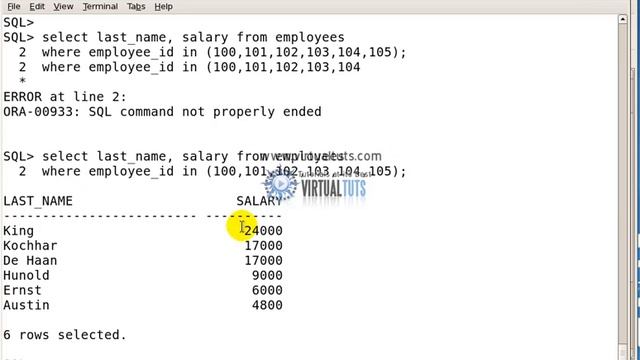Click the ORA-00933 error message line
The width and height of the screenshot is (640, 360).
click(x=162, y=112)
